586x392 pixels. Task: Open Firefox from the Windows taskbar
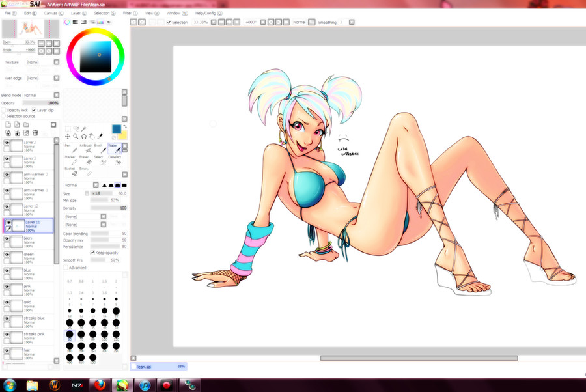[100, 385]
